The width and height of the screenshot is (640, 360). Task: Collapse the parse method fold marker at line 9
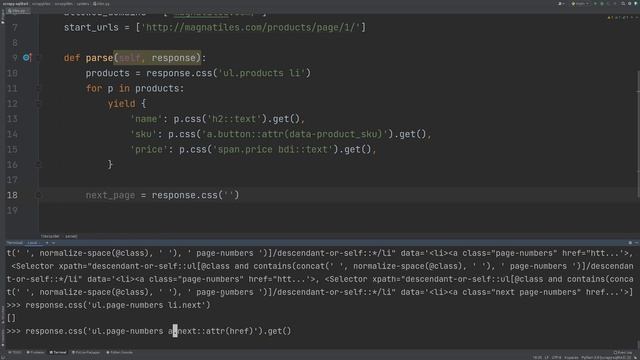coord(38,58)
